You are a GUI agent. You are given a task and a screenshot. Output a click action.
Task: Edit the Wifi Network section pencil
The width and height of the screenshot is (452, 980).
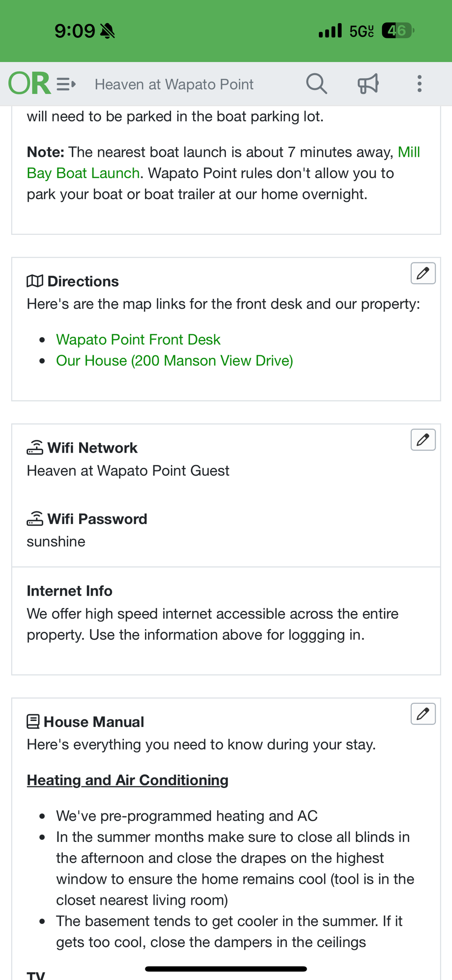pos(423,440)
